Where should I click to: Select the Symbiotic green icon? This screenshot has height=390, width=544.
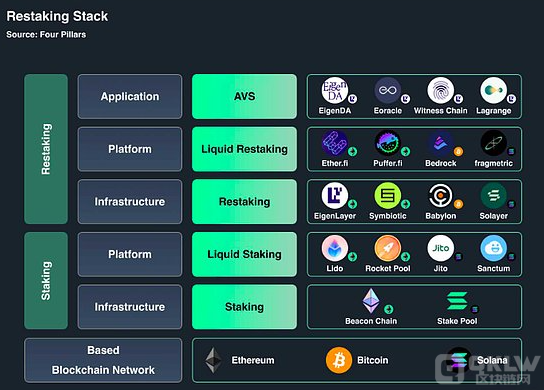click(388, 195)
